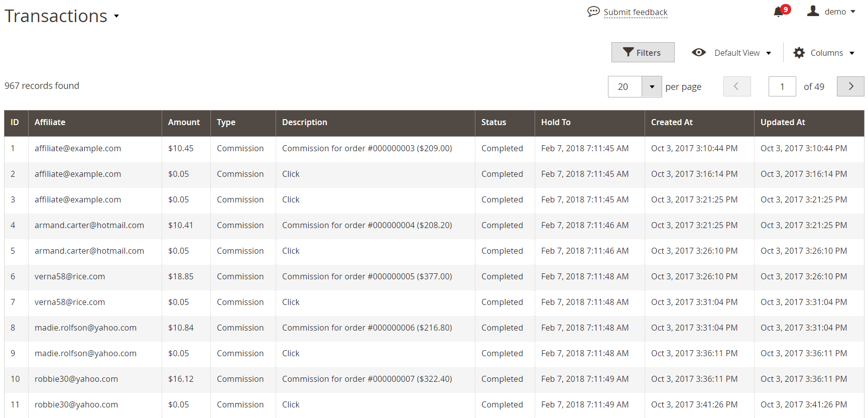
Task: Click the per page value field showing 20
Action: pos(625,86)
